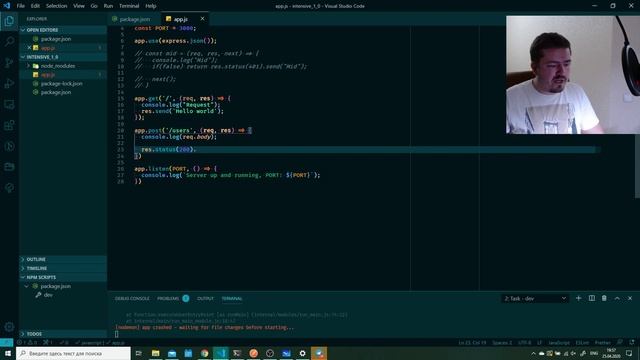640x360 pixels.
Task: Switch to the Output panel tab
Action: (205, 298)
